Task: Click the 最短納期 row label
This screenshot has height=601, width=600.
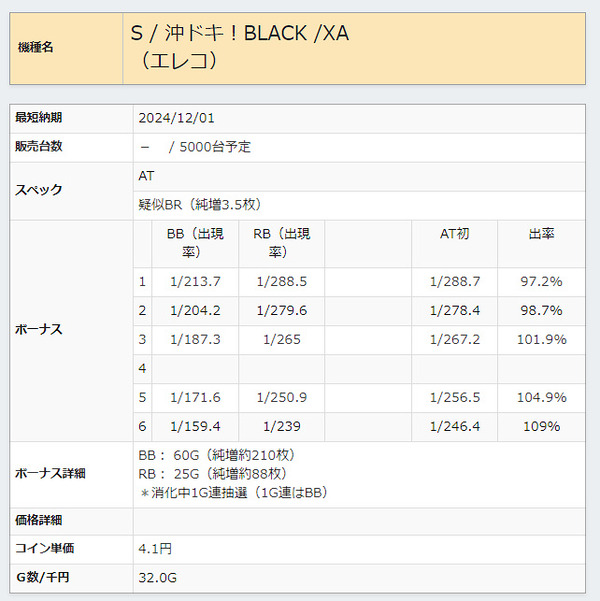Action: click(x=38, y=117)
